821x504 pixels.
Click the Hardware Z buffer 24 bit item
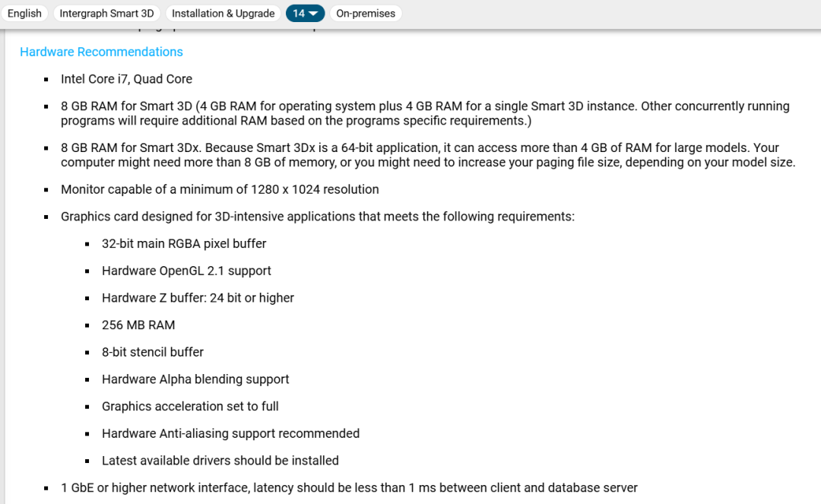point(198,298)
